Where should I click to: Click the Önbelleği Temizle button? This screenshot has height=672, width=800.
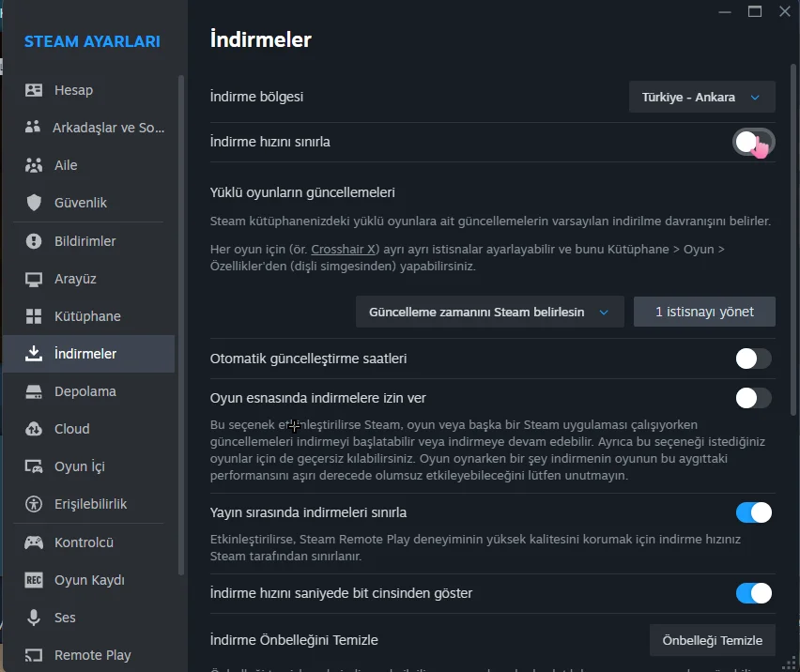[713, 640]
